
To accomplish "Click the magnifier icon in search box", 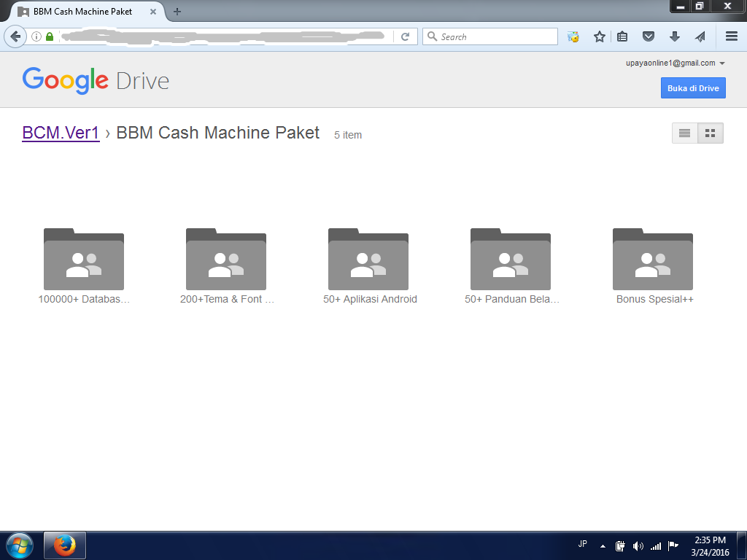I will click(x=432, y=36).
